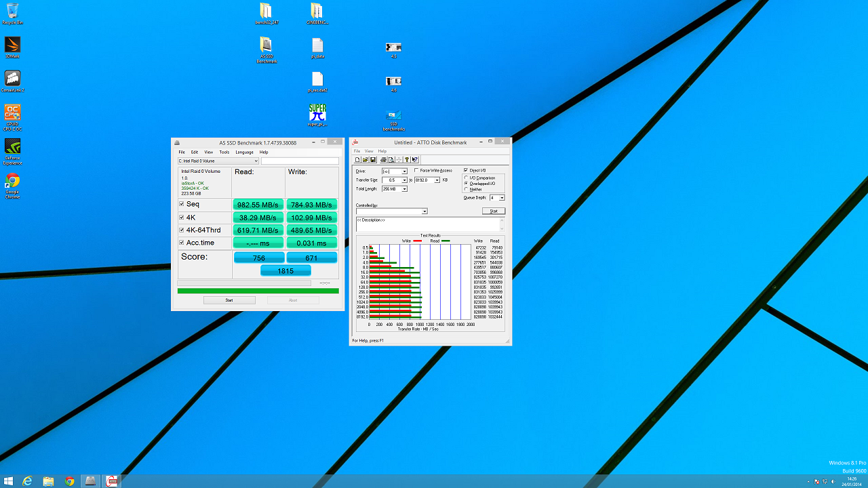Open Tools menu in AS SSD Benchmark
868x488 pixels.
(x=224, y=152)
